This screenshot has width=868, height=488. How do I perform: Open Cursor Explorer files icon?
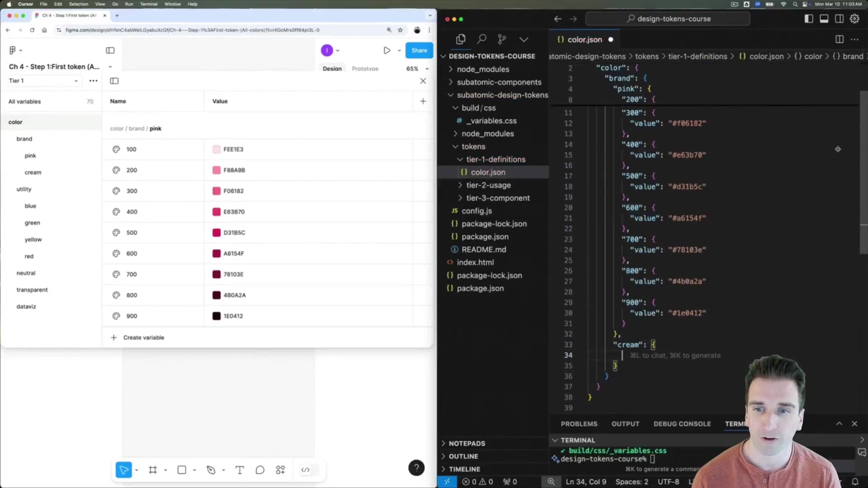(461, 39)
